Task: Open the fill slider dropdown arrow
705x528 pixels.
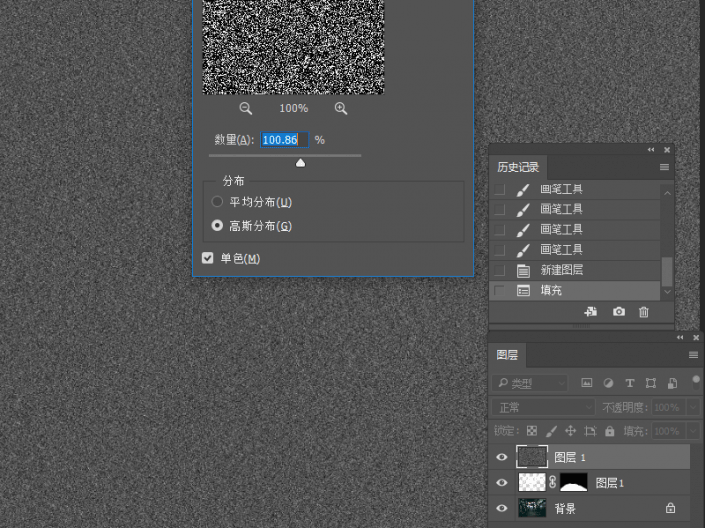Action: point(693,431)
